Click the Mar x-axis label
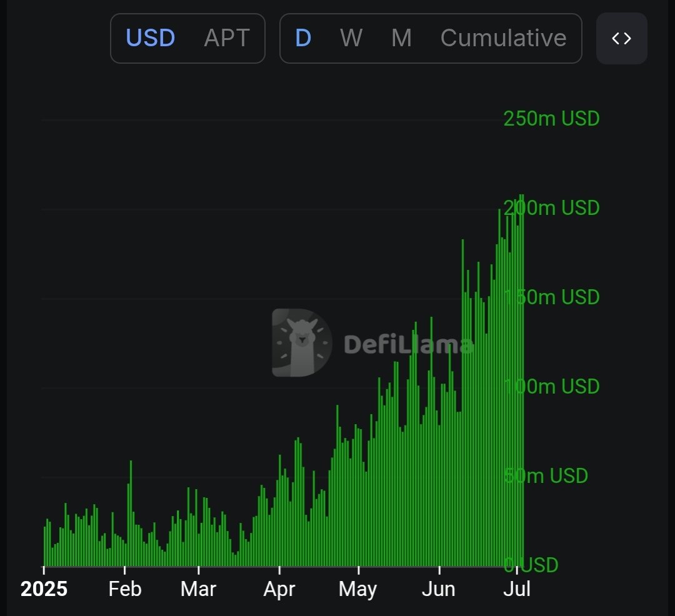This screenshot has height=616, width=675. click(198, 589)
